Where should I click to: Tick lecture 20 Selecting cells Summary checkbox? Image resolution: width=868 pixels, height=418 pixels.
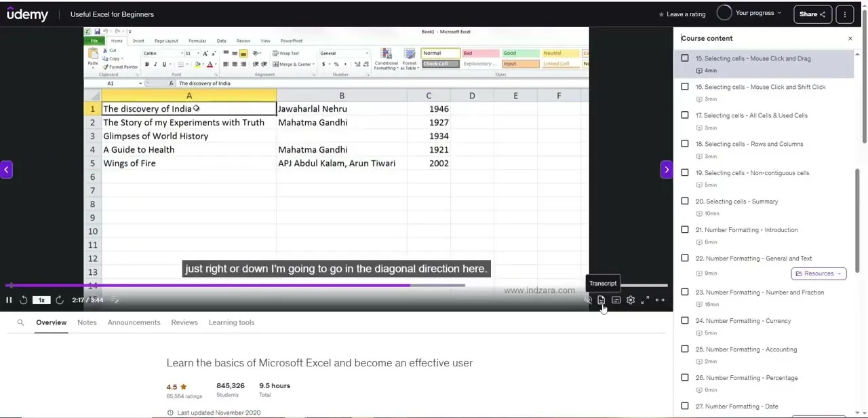[685, 201]
